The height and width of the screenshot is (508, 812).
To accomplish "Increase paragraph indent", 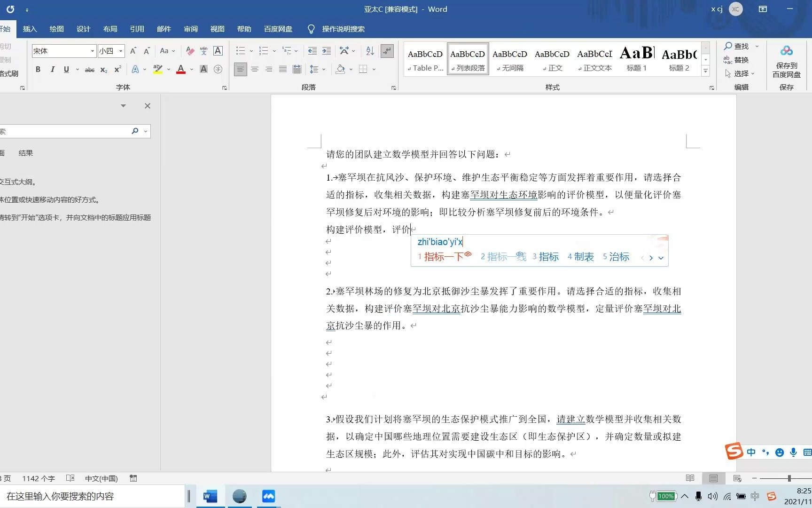I will click(327, 51).
